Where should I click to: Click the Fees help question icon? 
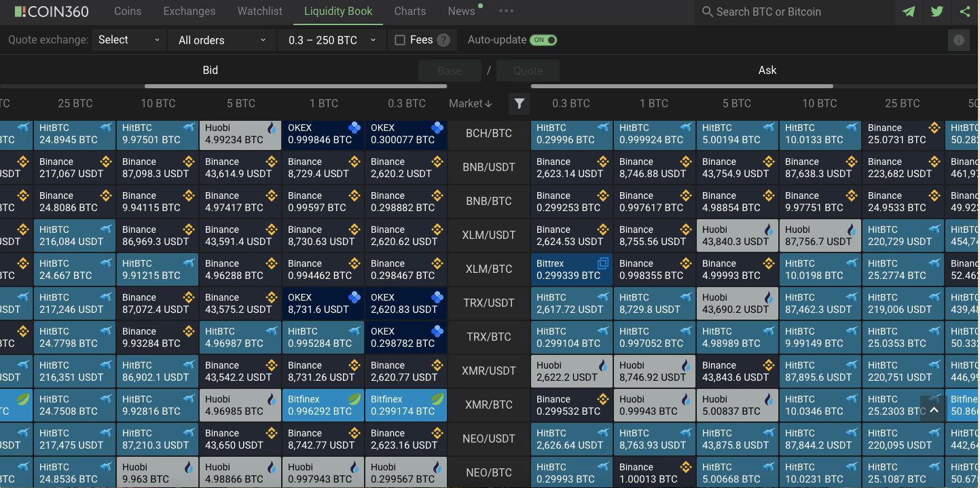tap(443, 40)
